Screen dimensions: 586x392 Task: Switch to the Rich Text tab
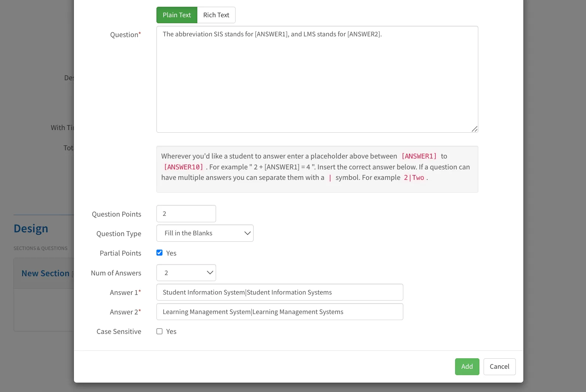[x=216, y=15]
